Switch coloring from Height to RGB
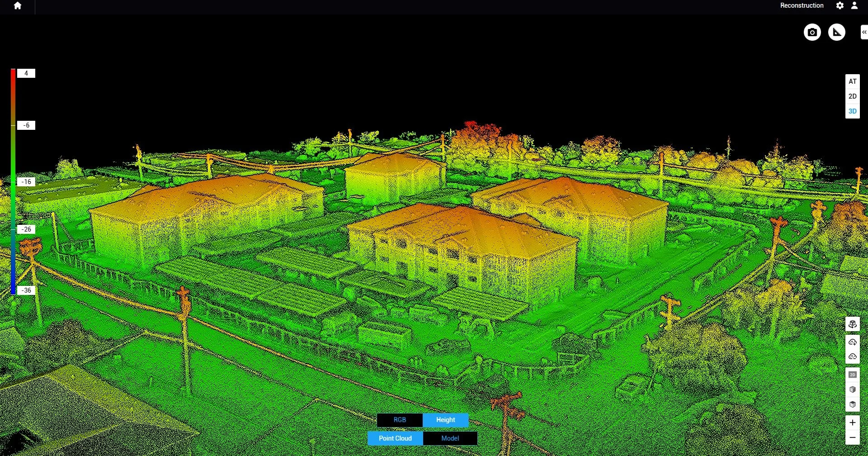868x456 pixels. [399, 420]
